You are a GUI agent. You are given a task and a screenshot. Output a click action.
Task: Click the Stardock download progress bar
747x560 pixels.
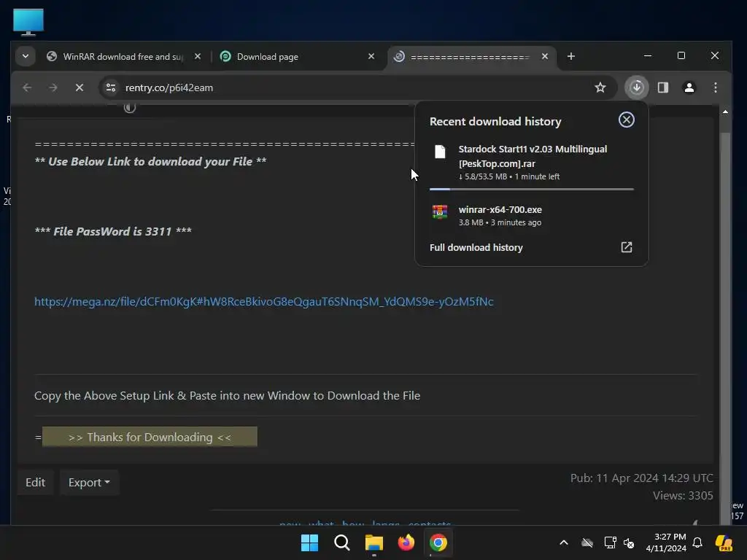531,189
